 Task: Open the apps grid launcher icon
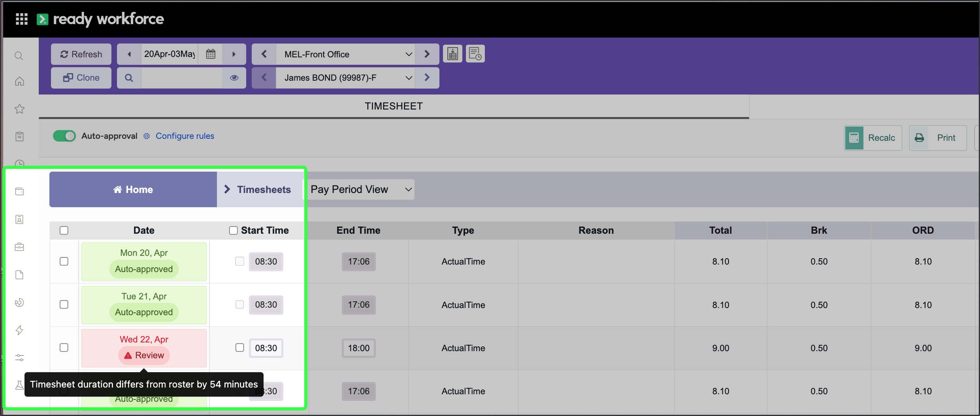coord(21,19)
